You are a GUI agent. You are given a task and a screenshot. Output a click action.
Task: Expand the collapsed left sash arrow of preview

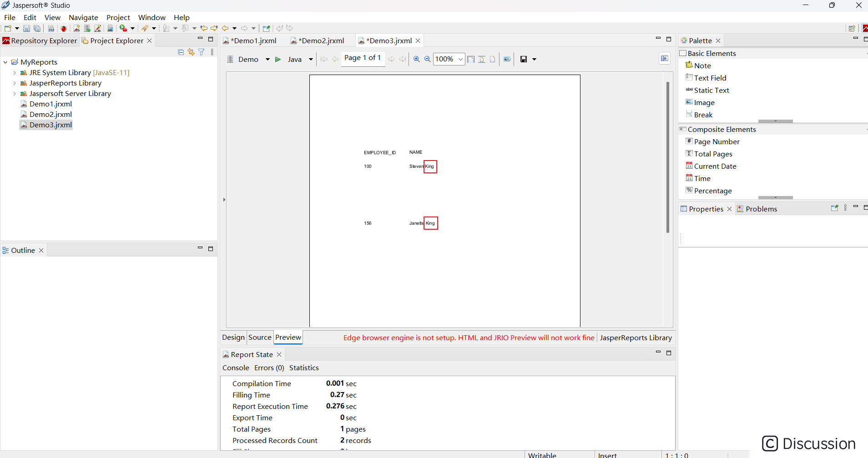[224, 199]
